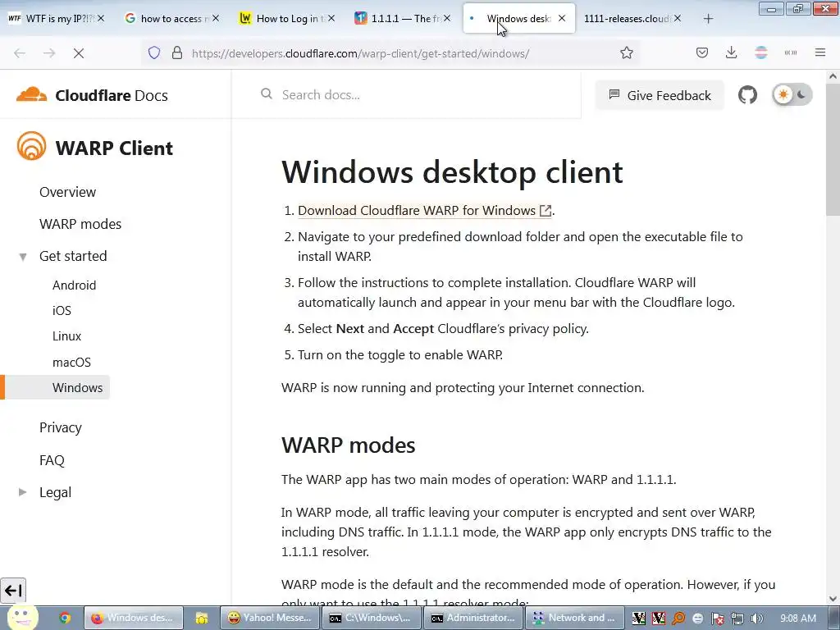840x630 pixels.
Task: Click the vertical scrollbar thumb
Action: pos(833,150)
